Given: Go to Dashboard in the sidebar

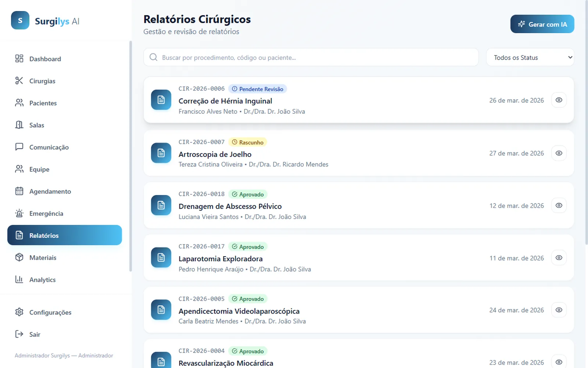Looking at the screenshot, I should tap(65, 59).
